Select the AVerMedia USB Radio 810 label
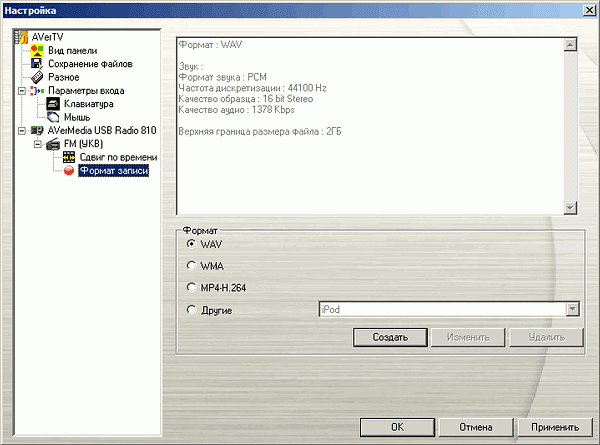The image size is (600, 445). [x=102, y=130]
